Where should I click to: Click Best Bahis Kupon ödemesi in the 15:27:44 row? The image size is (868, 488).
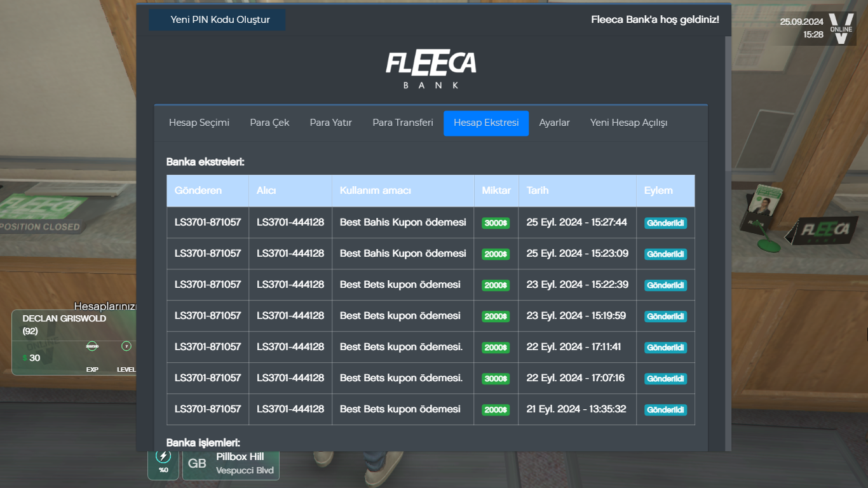403,222
